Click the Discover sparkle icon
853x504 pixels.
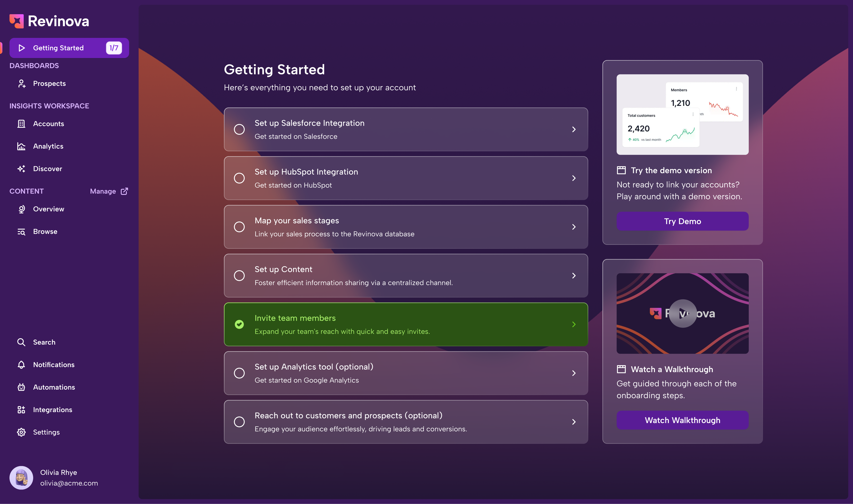coord(21,169)
